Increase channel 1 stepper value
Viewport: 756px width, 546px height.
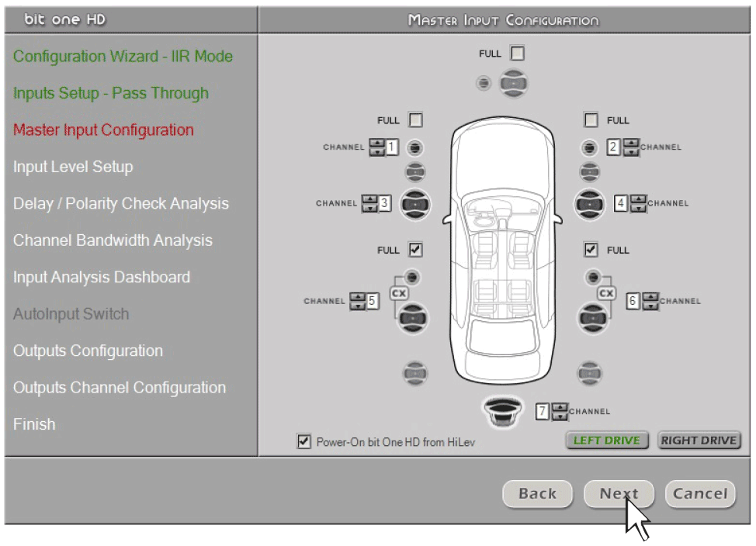pyautogui.click(x=376, y=143)
